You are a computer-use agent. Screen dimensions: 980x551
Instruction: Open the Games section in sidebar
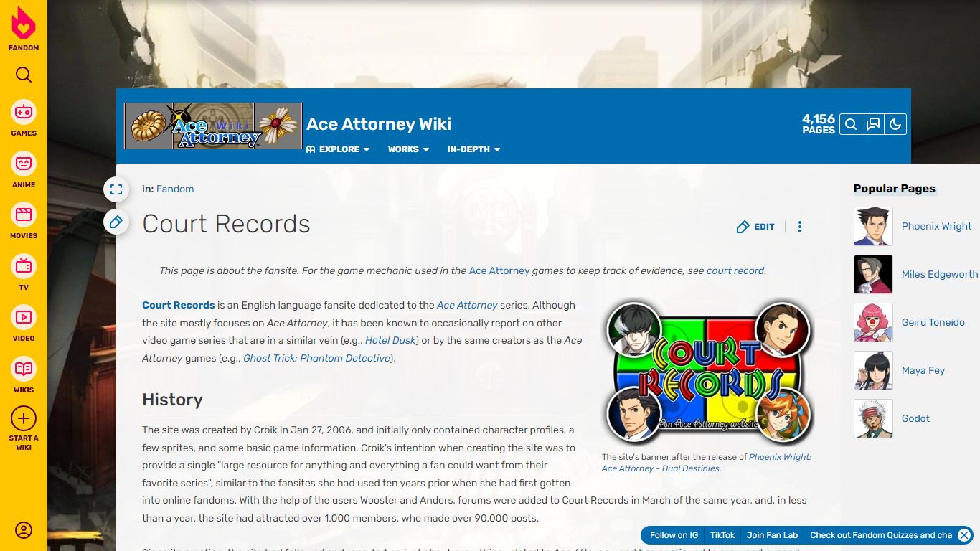click(x=24, y=118)
